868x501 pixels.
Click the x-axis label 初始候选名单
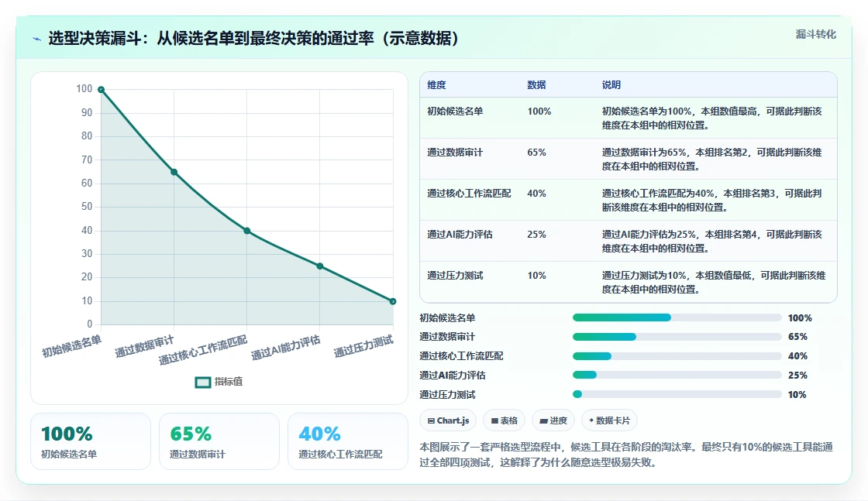pos(72,347)
